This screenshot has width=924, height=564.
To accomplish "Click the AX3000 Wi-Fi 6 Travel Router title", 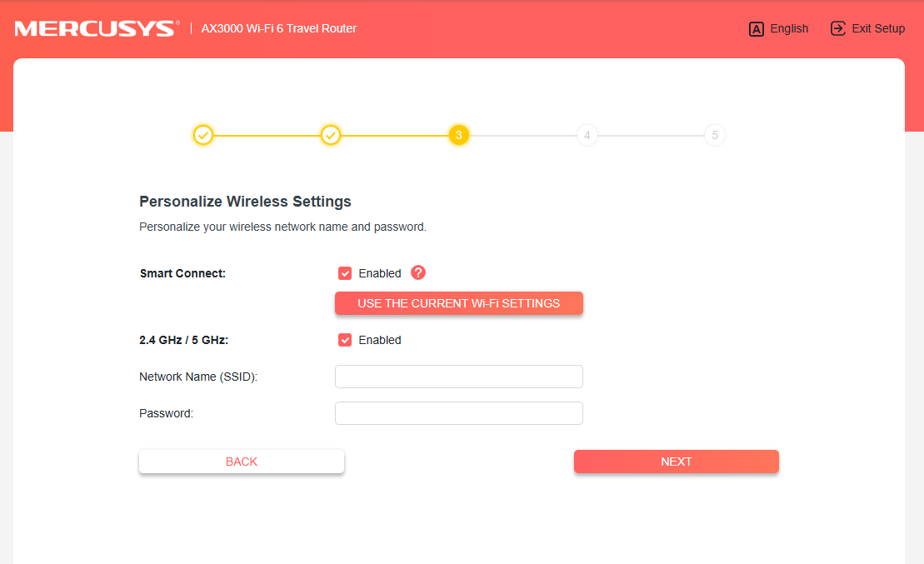I will tap(279, 28).
